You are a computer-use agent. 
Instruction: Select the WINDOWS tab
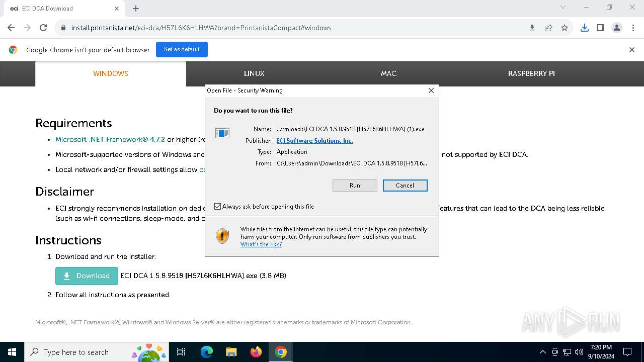click(x=111, y=73)
